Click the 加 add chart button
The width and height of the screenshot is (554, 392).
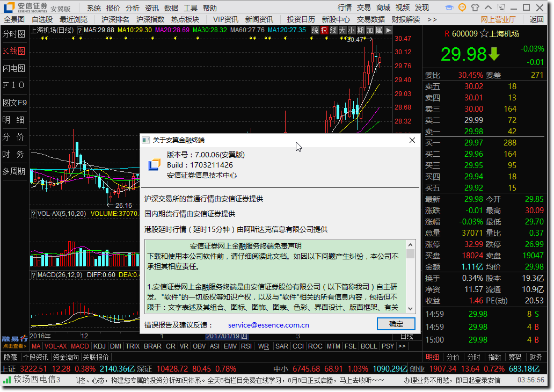[x=369, y=31]
